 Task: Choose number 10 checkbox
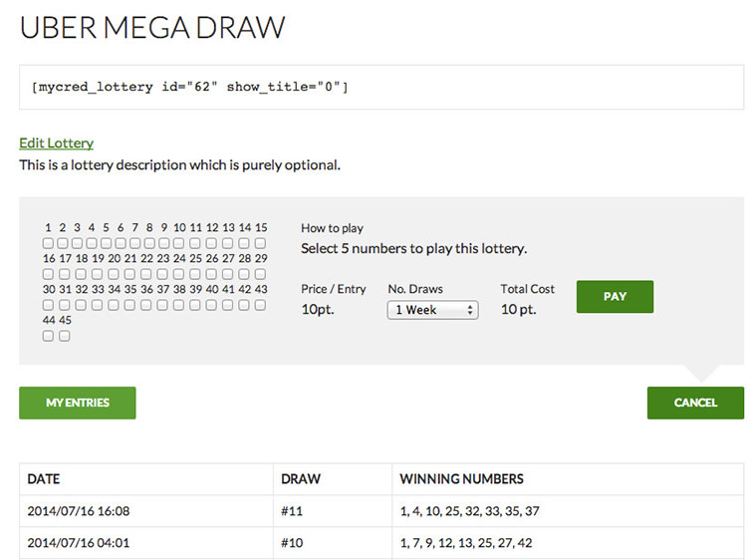coord(180,243)
